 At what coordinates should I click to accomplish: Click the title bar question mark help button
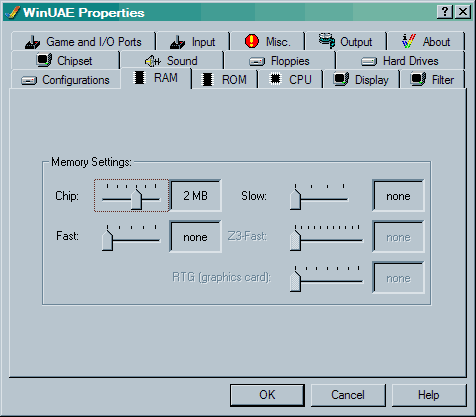[x=445, y=12]
